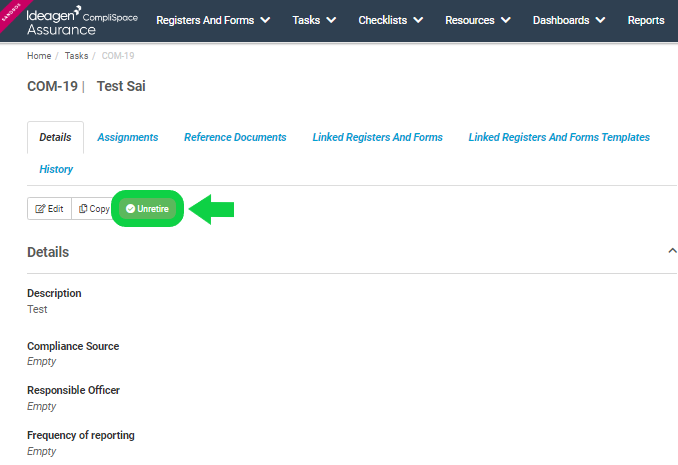Click the Description field label

(54, 293)
